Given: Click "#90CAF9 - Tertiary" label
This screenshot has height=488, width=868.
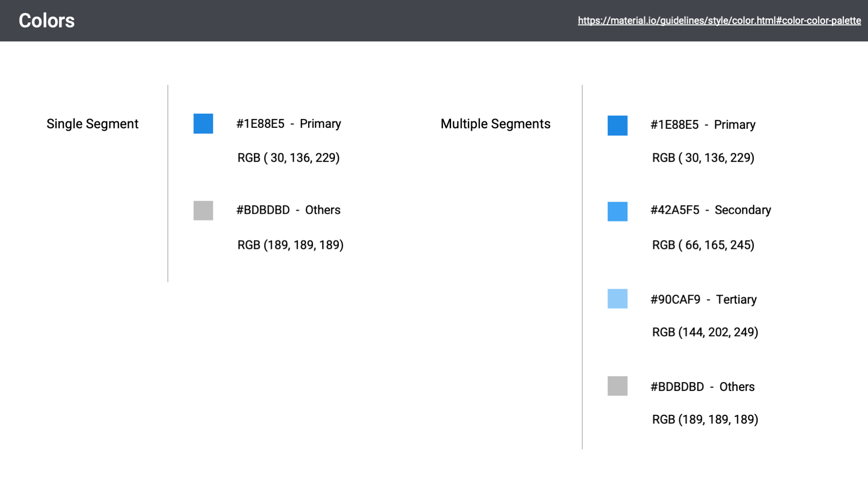Looking at the screenshot, I should tap(703, 300).
